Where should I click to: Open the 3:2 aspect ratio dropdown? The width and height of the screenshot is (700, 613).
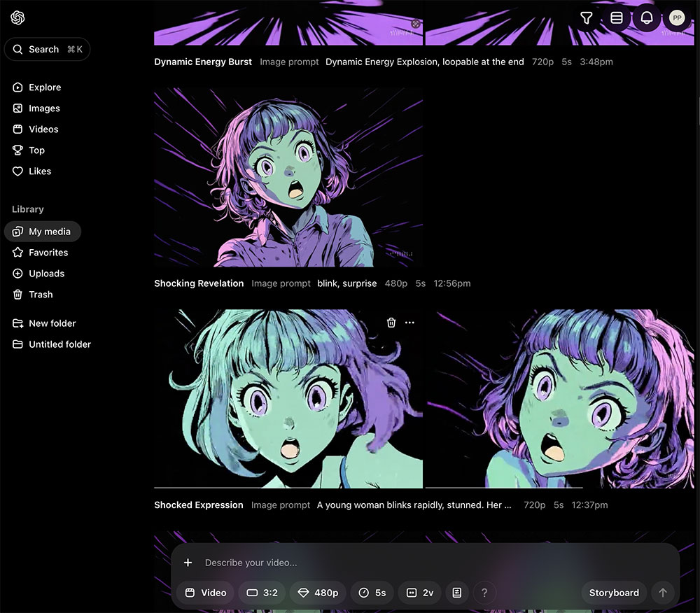(262, 593)
